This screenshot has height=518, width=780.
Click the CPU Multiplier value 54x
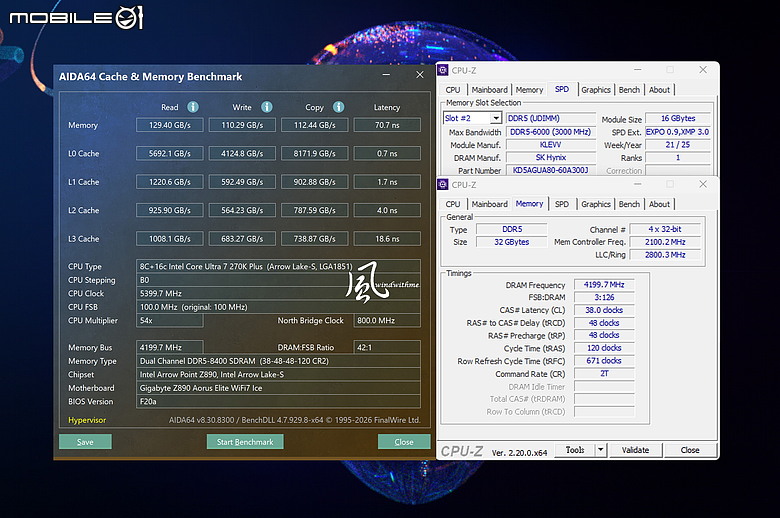[x=170, y=320]
